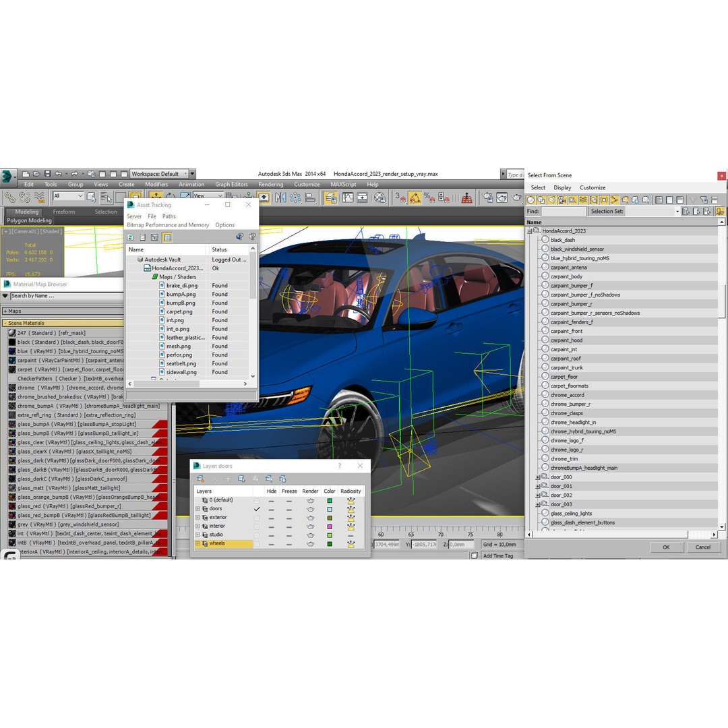728x728 pixels.
Task: Click the wheels layer color swatch
Action: (329, 543)
